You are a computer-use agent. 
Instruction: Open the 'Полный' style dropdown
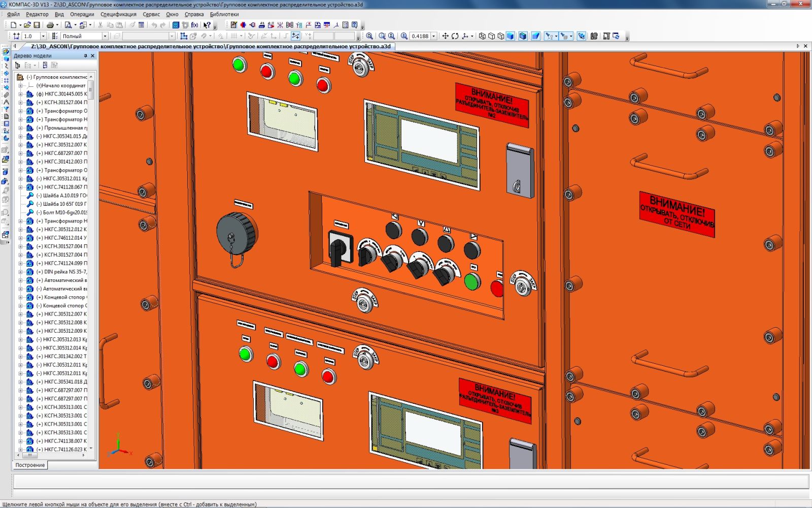point(105,36)
